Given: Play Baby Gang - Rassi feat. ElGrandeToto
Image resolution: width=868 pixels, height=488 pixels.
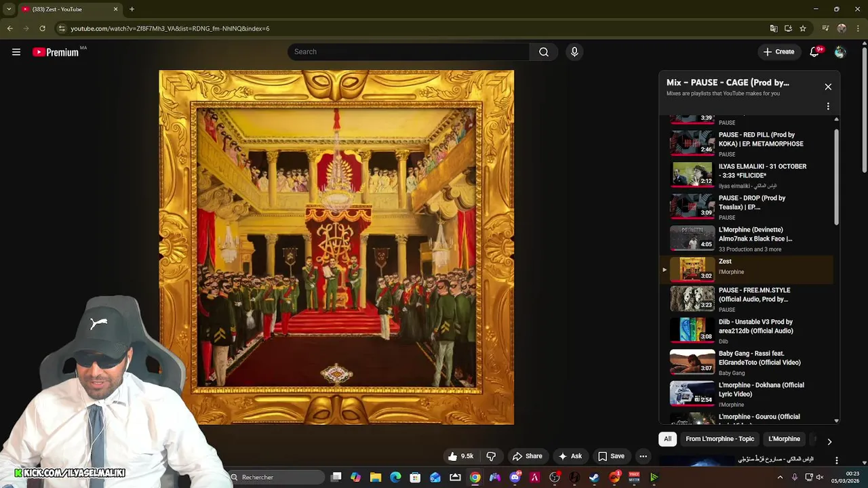Looking at the screenshot, I should point(746,363).
